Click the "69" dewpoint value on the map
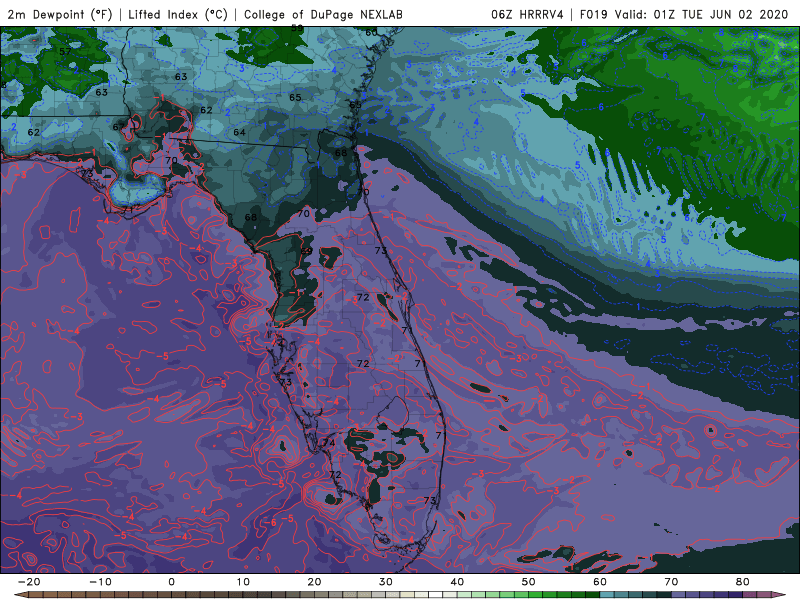800x600 pixels. click(307, 251)
